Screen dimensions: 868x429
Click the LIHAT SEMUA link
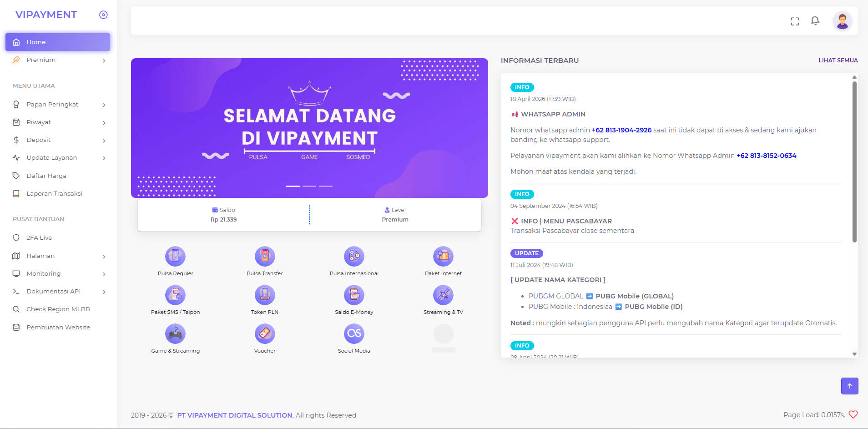(838, 60)
